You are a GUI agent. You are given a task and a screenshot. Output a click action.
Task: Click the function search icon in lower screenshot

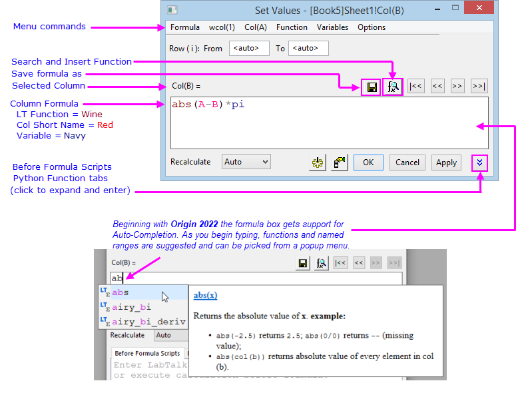[x=321, y=263]
